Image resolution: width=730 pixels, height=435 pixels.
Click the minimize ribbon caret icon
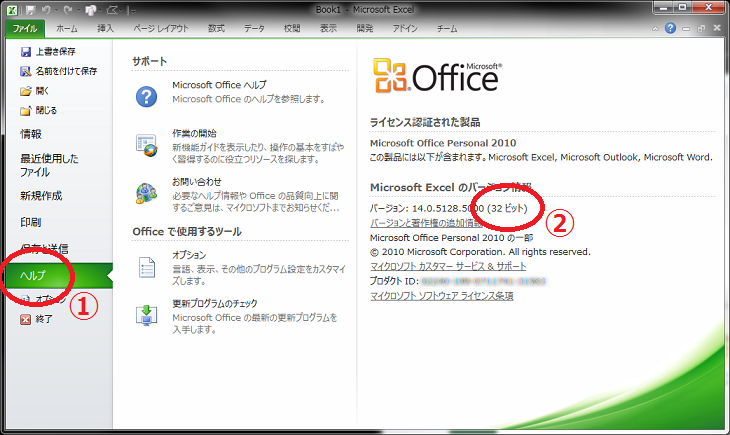tap(656, 29)
